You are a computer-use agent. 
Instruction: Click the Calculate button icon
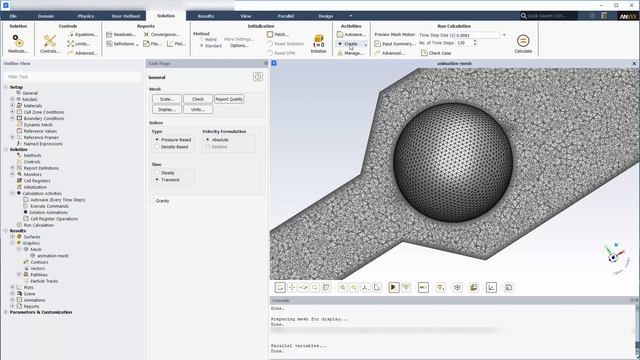(x=523, y=41)
